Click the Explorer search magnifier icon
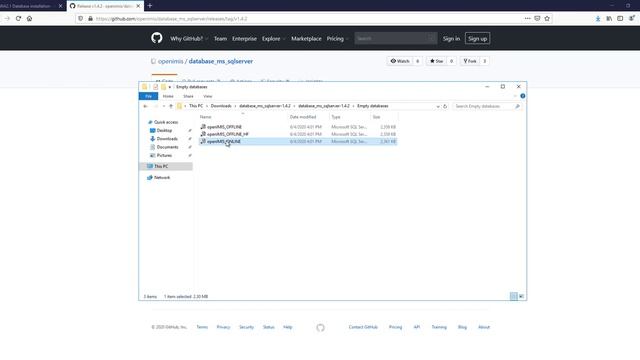 (x=517, y=106)
